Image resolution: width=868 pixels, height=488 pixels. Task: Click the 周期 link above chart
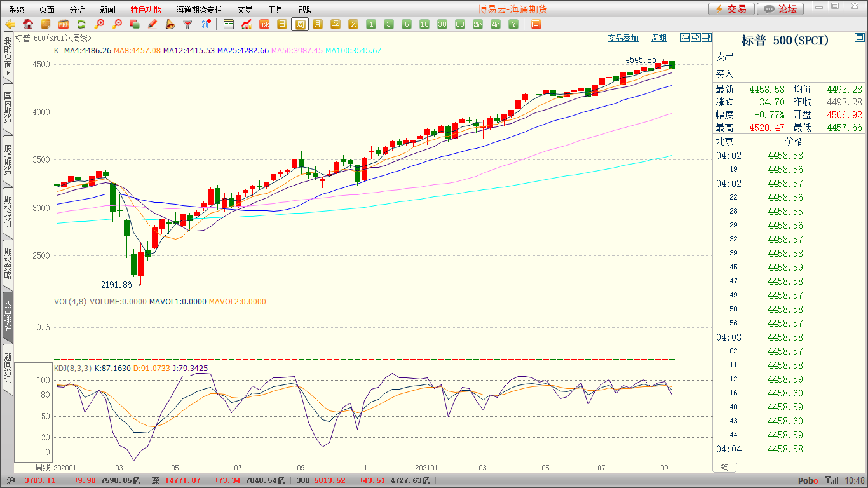point(659,38)
